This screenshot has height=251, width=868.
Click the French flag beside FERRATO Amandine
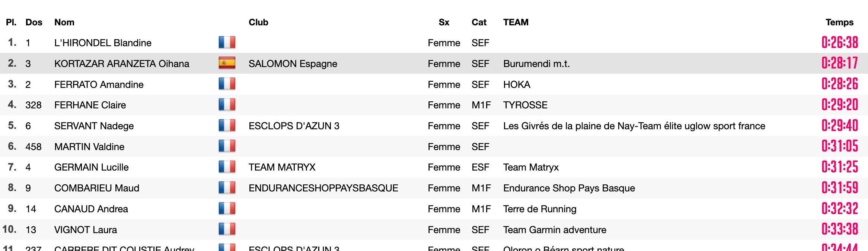coord(227,84)
